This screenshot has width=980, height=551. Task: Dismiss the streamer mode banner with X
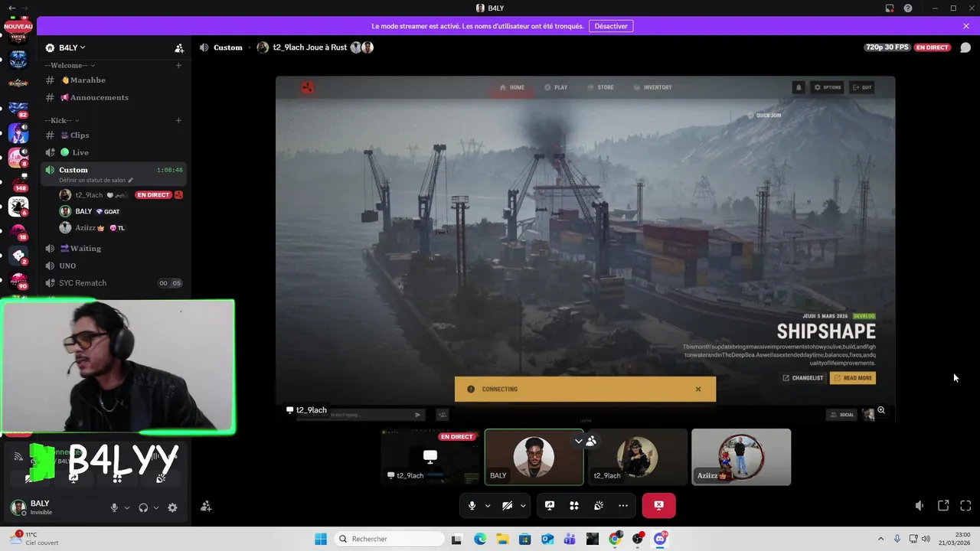coord(966,26)
